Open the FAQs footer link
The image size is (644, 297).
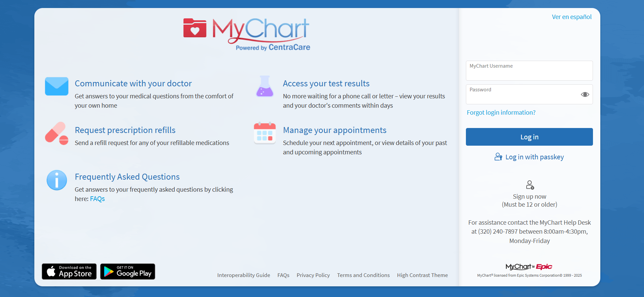click(283, 275)
